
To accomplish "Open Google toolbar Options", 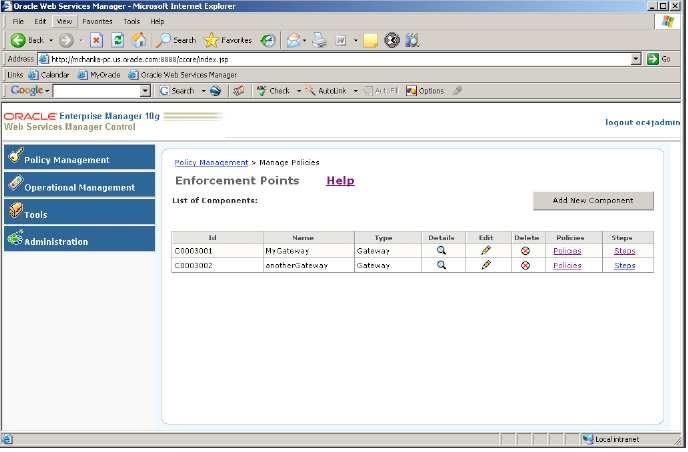I will (x=425, y=91).
